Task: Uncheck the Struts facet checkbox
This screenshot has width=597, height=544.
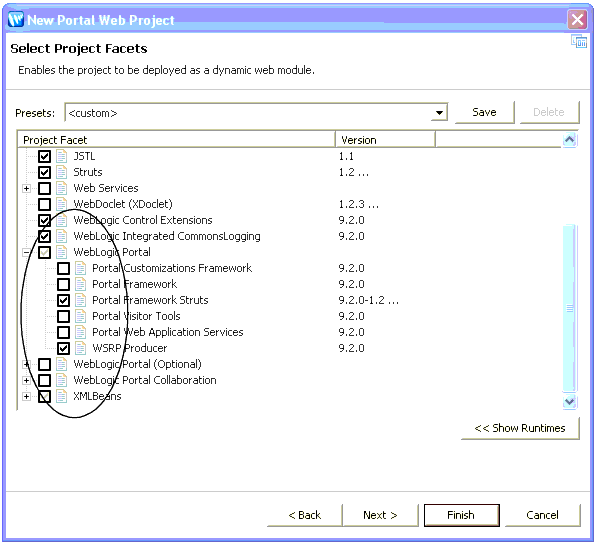Action: 44,172
